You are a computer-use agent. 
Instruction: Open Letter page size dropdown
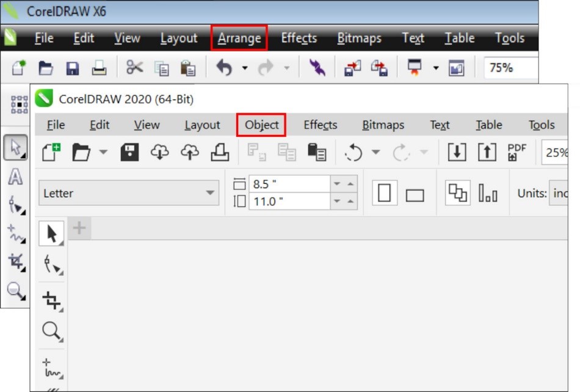[129, 193]
